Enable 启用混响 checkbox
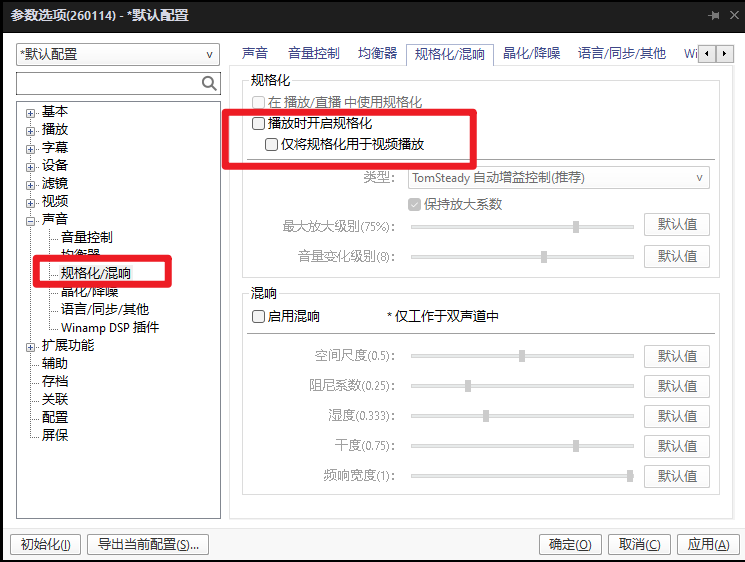The width and height of the screenshot is (745, 562). click(x=258, y=316)
